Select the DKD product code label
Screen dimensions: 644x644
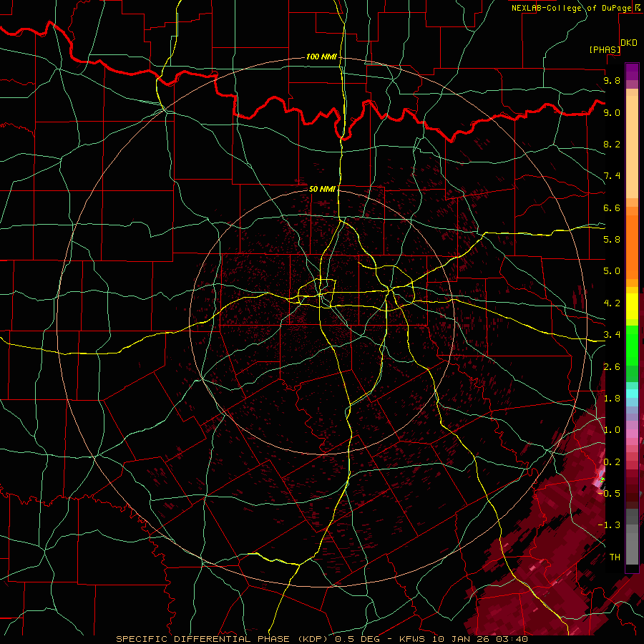click(x=629, y=43)
